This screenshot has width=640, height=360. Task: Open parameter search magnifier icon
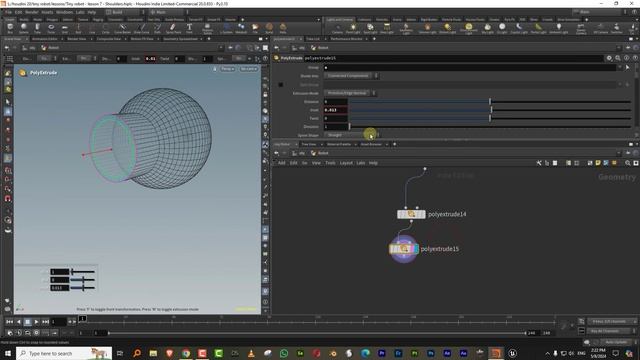pyautogui.click(x=618, y=58)
